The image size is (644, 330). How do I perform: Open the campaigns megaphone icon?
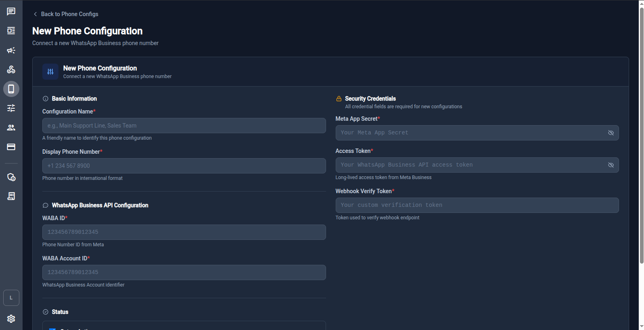coord(11,50)
